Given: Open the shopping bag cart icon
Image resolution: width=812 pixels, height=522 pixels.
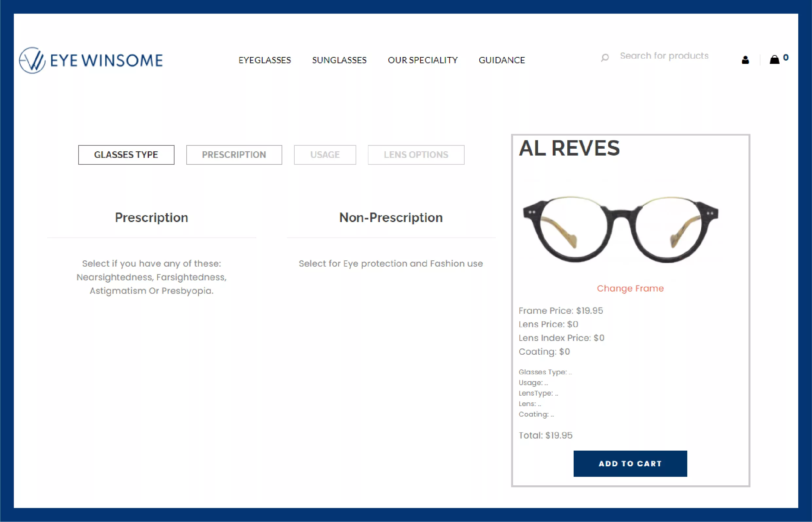Looking at the screenshot, I should (x=774, y=60).
